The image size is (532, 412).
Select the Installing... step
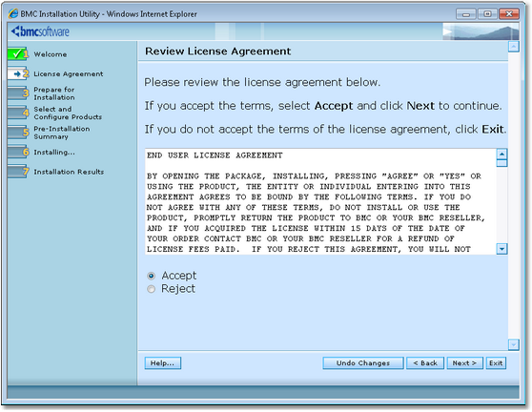[54, 153]
